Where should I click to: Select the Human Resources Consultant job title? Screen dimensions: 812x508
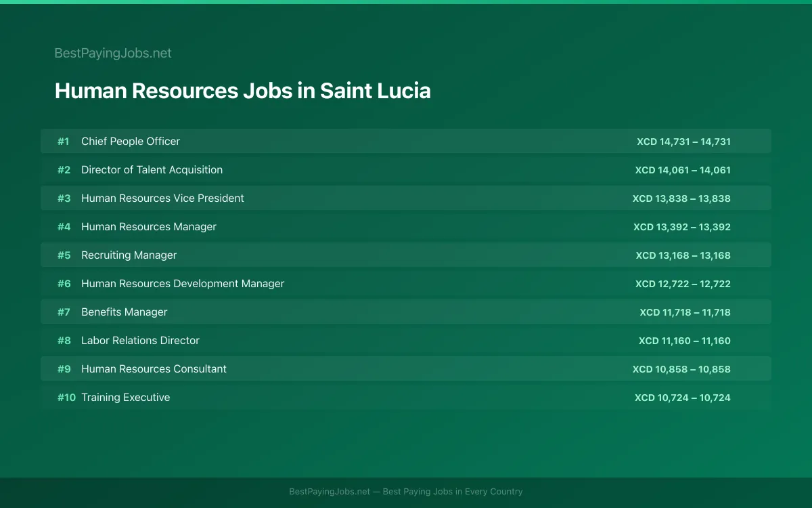point(154,368)
